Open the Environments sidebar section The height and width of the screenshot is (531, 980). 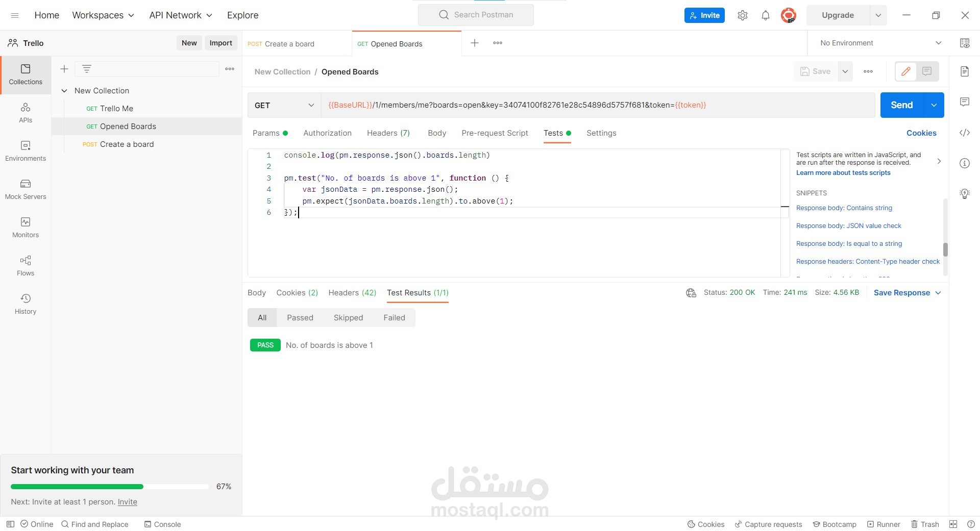point(26,151)
